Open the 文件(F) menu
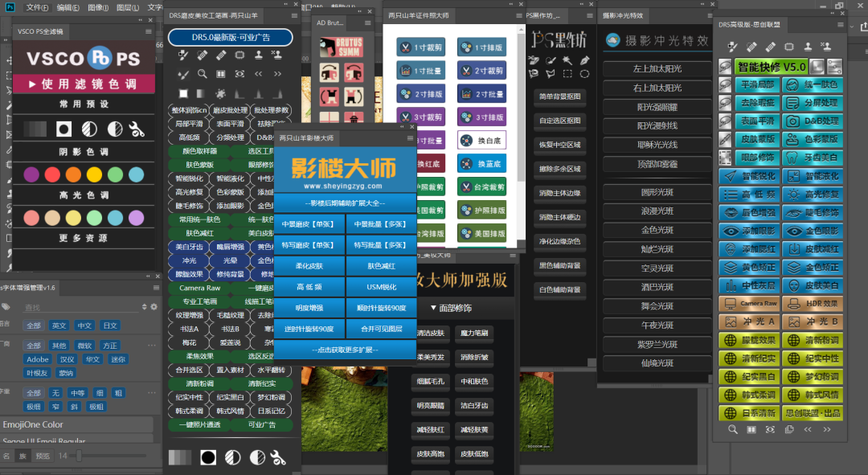 coord(37,7)
